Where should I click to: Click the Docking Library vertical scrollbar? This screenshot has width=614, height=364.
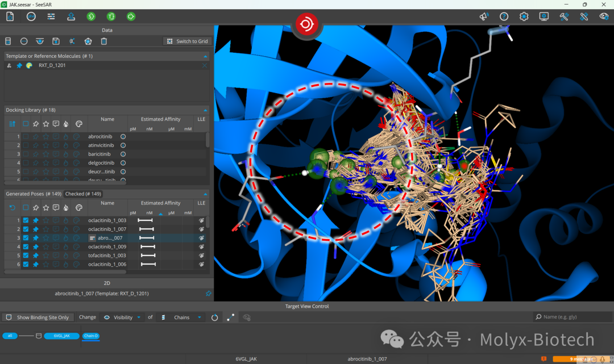(x=208, y=140)
